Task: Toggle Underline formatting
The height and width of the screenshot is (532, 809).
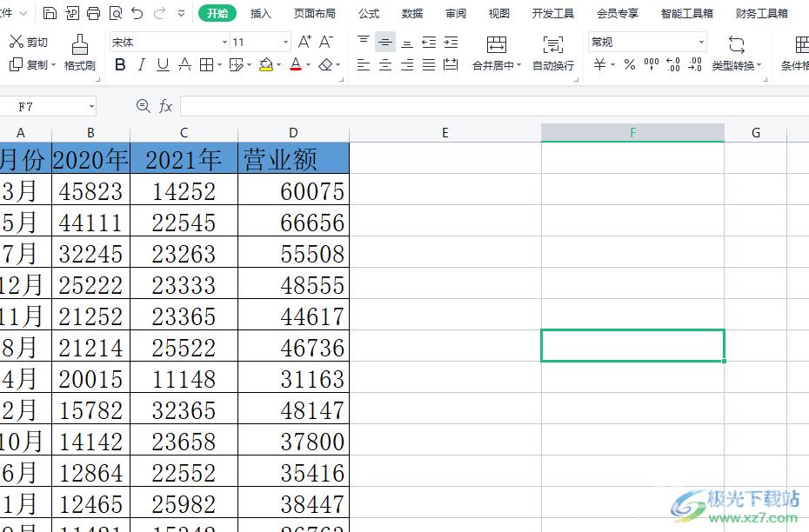Action: tap(163, 64)
